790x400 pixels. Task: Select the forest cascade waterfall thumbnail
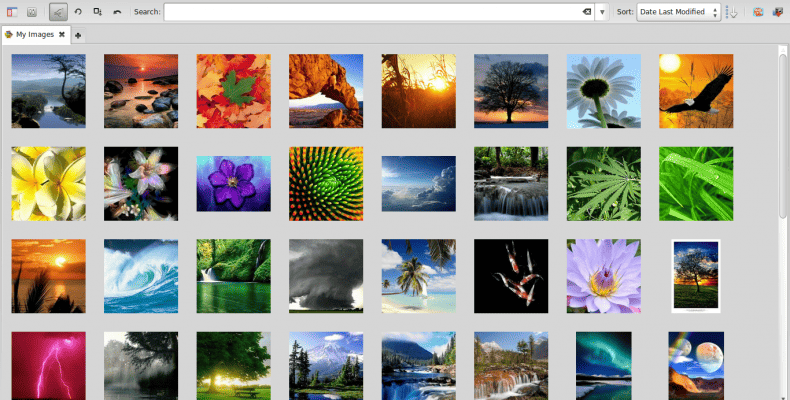coord(511,184)
